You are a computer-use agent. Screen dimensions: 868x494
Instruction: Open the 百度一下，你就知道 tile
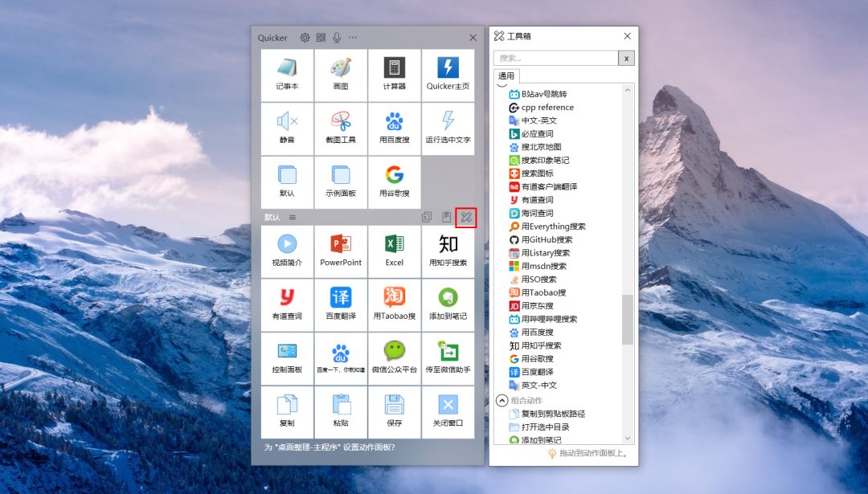pos(341,359)
